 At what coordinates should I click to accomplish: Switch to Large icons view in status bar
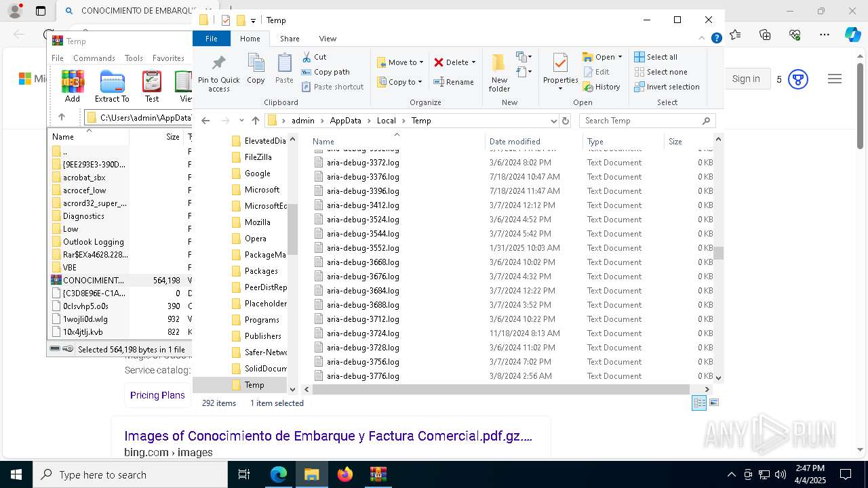(713, 403)
